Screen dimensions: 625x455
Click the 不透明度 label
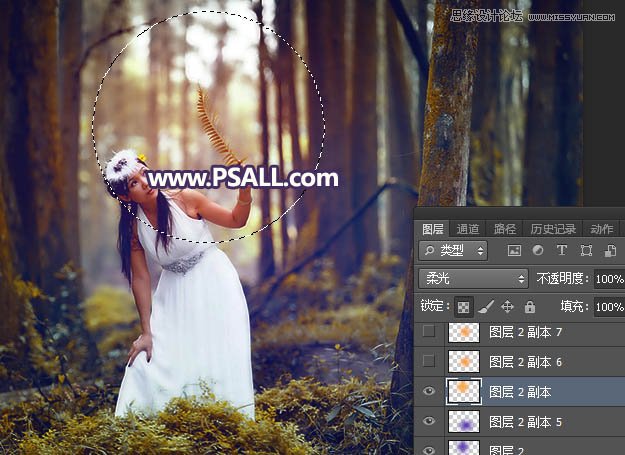click(x=562, y=278)
